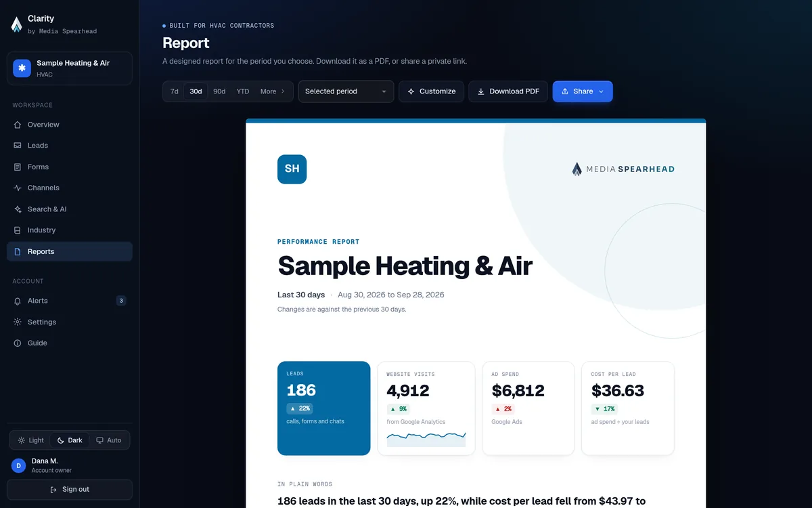Click the SH logo badge in report
The width and height of the screenshot is (812, 508).
tap(292, 169)
